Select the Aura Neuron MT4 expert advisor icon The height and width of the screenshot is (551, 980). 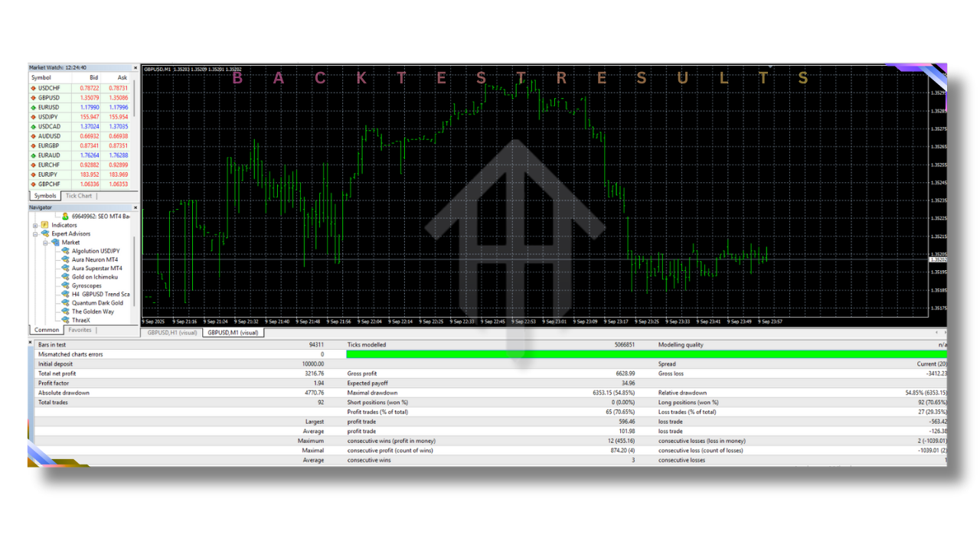pyautogui.click(x=66, y=259)
